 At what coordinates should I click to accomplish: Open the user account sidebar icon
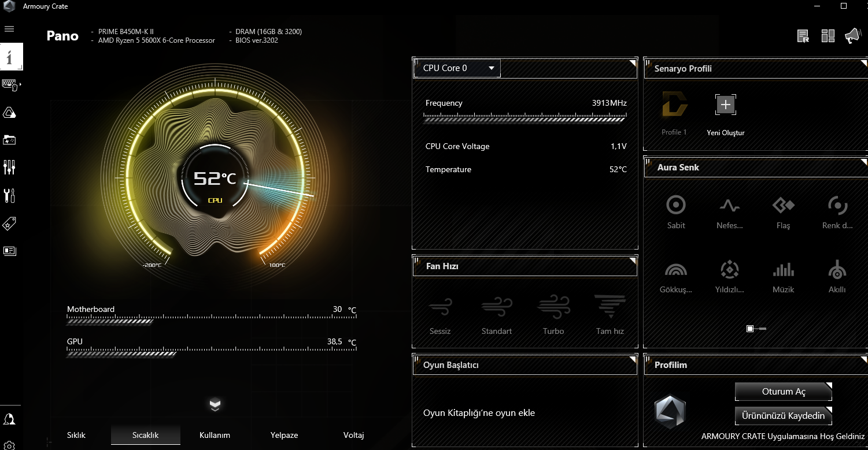tap(9, 419)
